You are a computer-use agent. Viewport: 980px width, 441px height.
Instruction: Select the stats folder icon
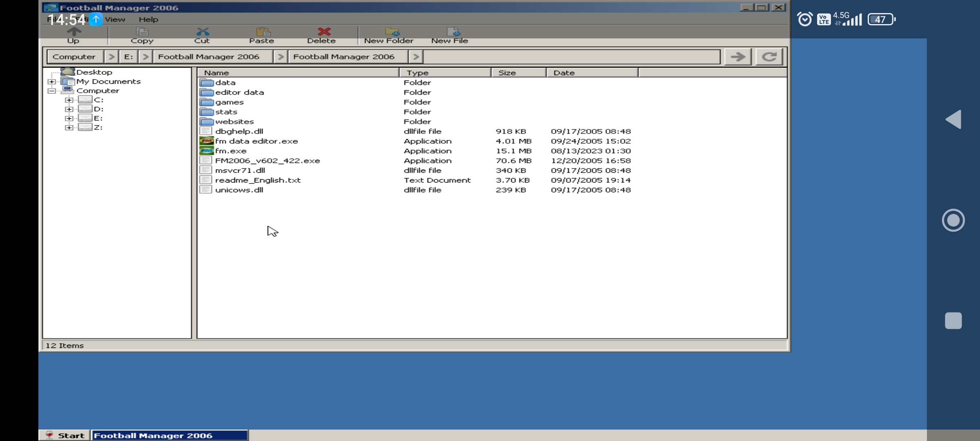pos(207,112)
